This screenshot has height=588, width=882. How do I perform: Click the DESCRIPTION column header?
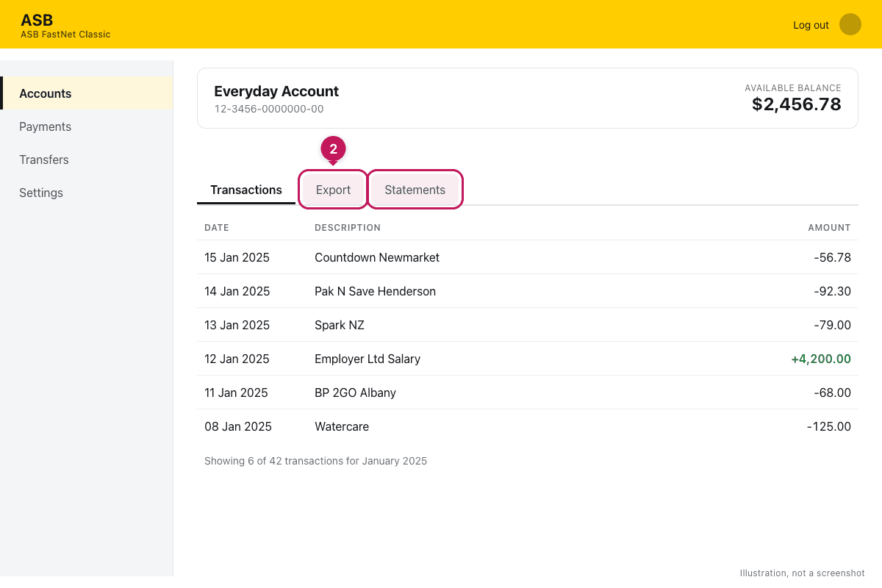point(348,228)
